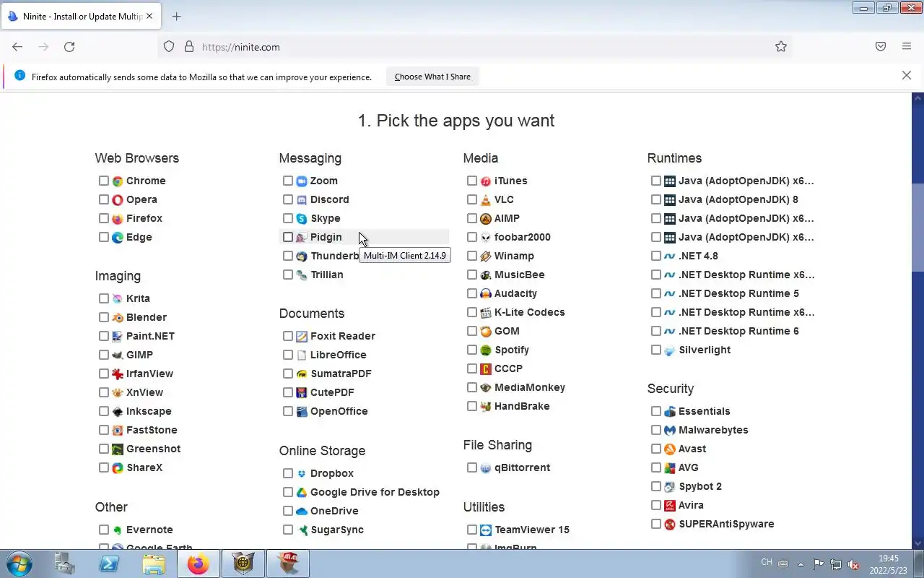The width and height of the screenshot is (924, 578).
Task: Click the TeamViewer 15 icon
Action: [x=486, y=530]
